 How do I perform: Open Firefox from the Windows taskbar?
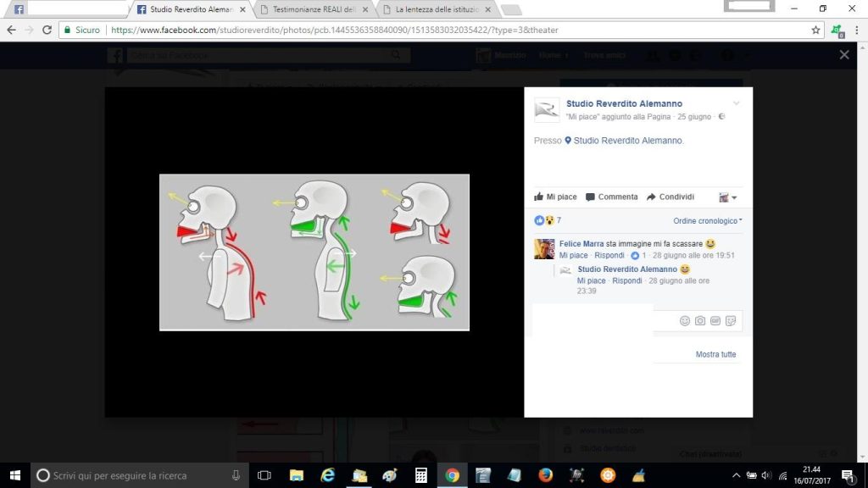point(545,475)
